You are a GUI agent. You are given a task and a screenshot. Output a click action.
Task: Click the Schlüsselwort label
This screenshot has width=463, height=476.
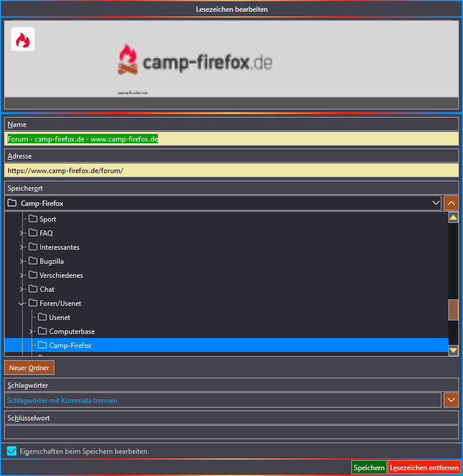click(x=29, y=418)
